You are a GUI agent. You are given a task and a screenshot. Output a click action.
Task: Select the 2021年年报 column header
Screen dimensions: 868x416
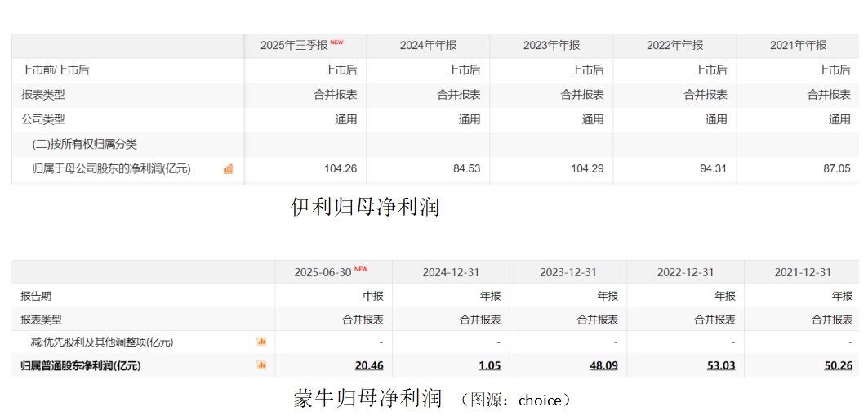(799, 46)
